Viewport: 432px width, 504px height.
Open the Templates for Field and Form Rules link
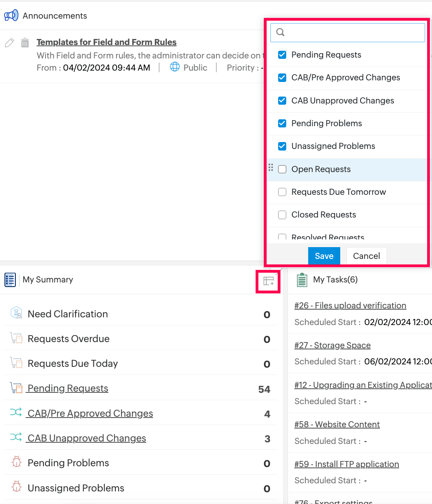tap(106, 42)
